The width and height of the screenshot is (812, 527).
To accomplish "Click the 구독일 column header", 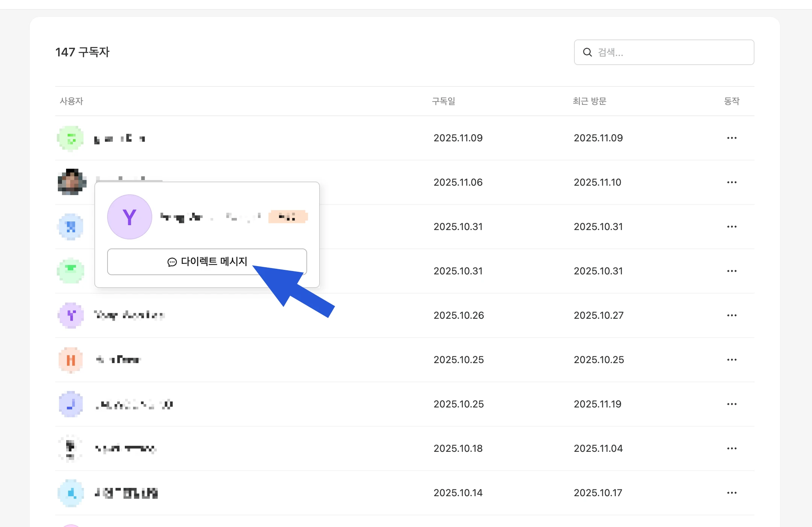I will [x=443, y=101].
